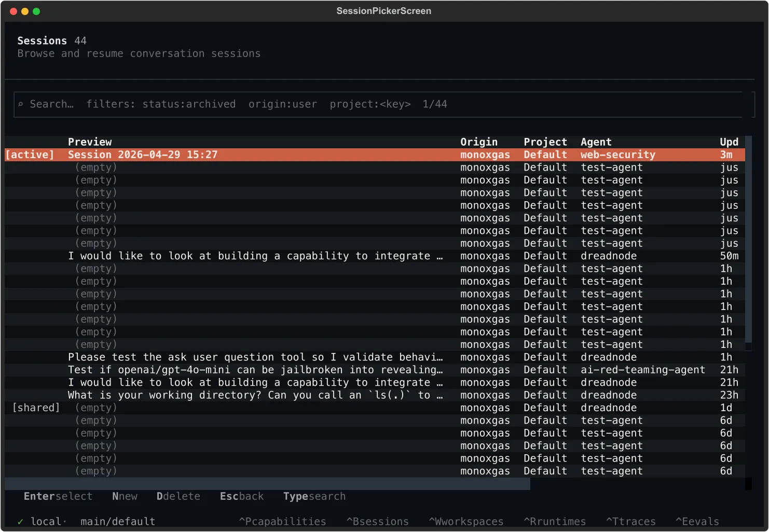Click the Agent column header
Viewport: 769px width, 532px height.
pos(596,142)
